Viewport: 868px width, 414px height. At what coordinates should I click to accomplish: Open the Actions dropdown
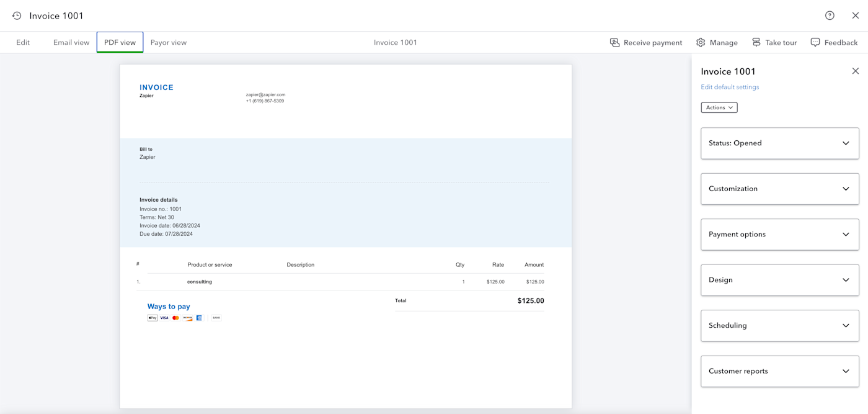point(719,107)
